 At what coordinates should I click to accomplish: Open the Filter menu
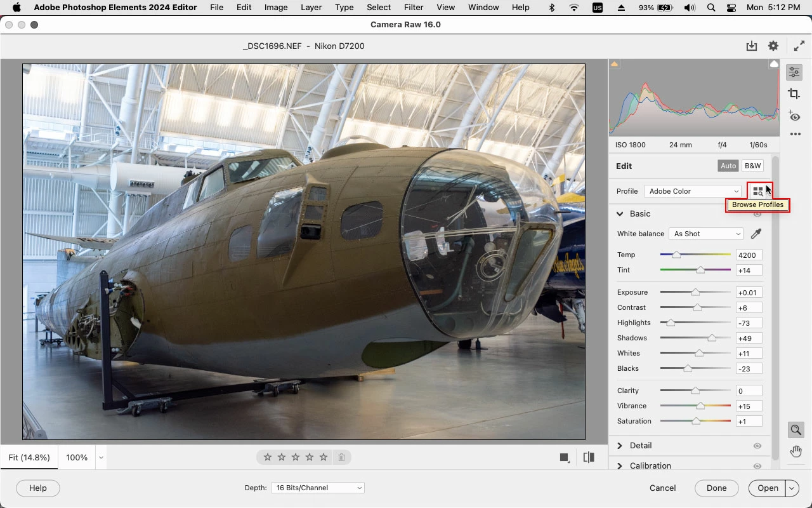click(x=413, y=8)
